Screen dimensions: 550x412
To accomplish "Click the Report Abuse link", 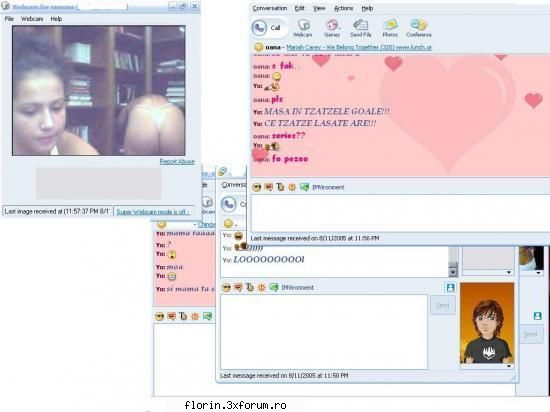I will click(x=177, y=162).
